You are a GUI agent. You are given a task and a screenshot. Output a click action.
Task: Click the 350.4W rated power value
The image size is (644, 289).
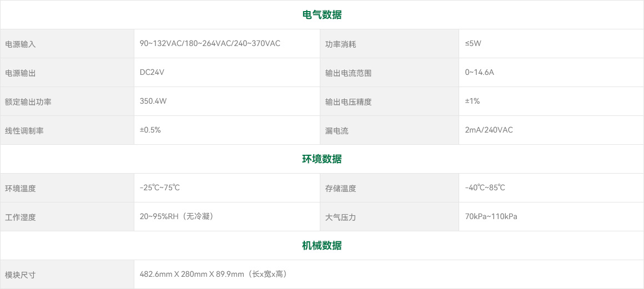[153, 101]
